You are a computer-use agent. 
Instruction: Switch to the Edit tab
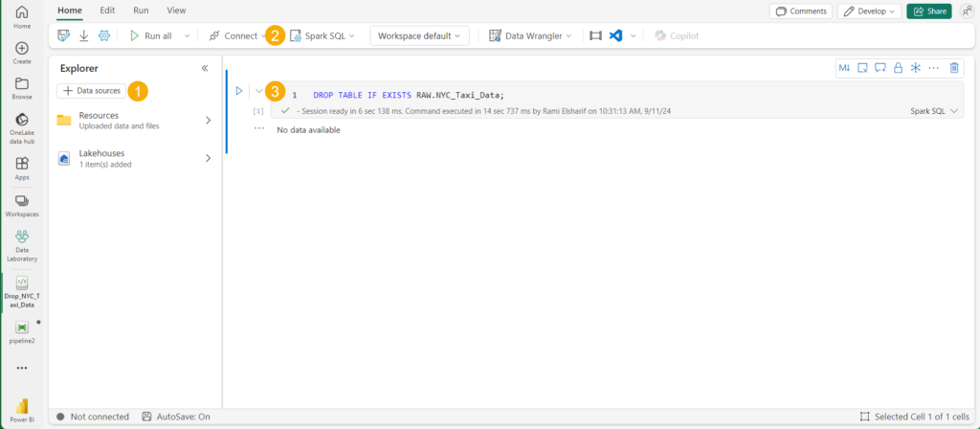pyautogui.click(x=107, y=10)
